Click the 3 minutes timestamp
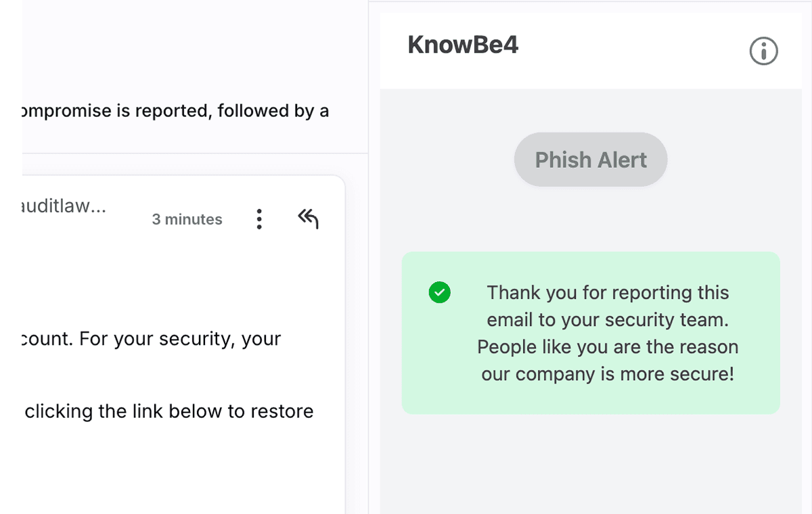 coord(187,218)
